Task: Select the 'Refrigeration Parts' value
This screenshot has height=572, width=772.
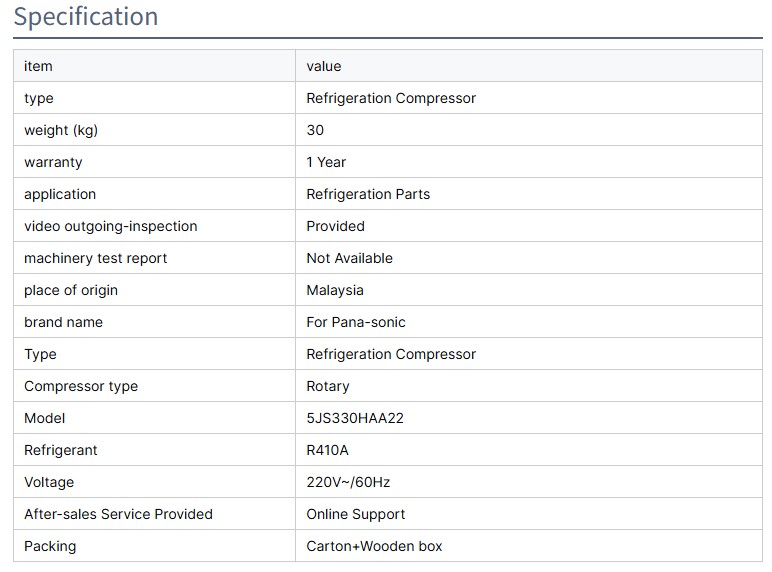Action: pyautogui.click(x=368, y=194)
